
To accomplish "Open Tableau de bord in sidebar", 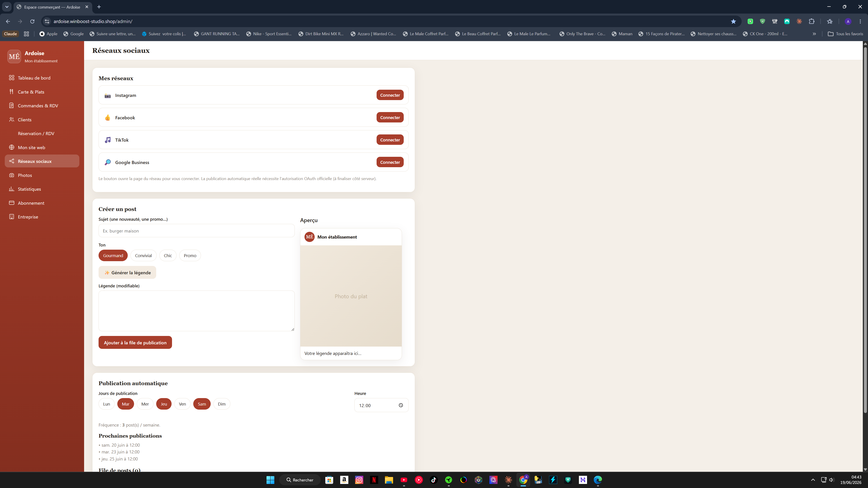I will (x=42, y=78).
